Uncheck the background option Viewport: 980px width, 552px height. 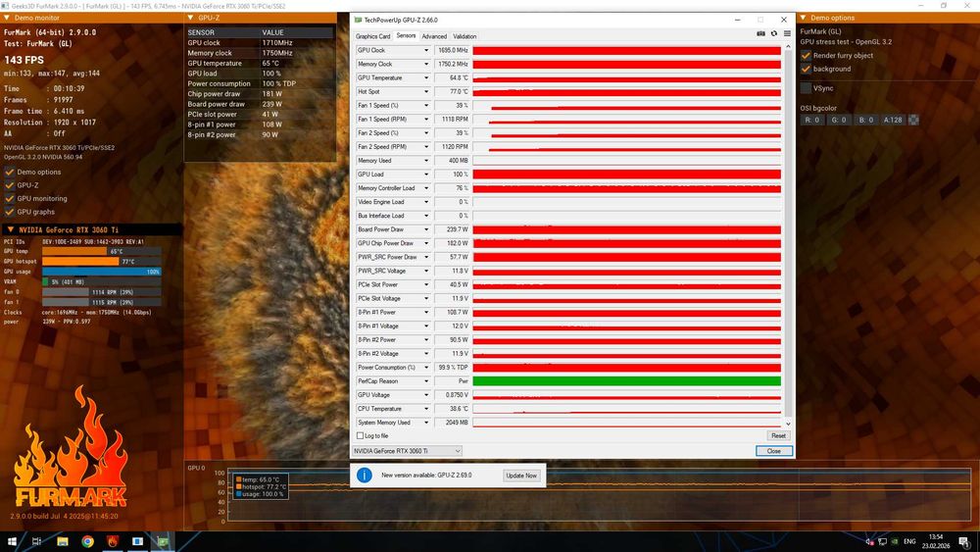coord(806,69)
